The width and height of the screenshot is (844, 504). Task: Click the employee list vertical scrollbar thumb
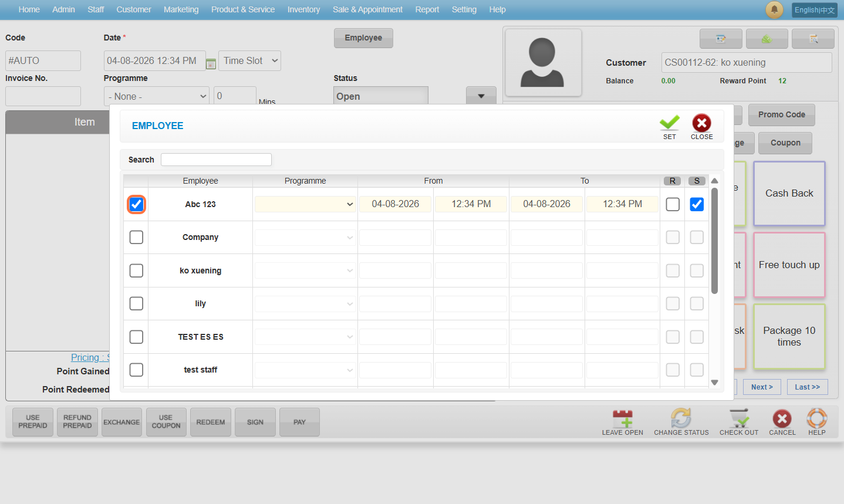pyautogui.click(x=714, y=241)
